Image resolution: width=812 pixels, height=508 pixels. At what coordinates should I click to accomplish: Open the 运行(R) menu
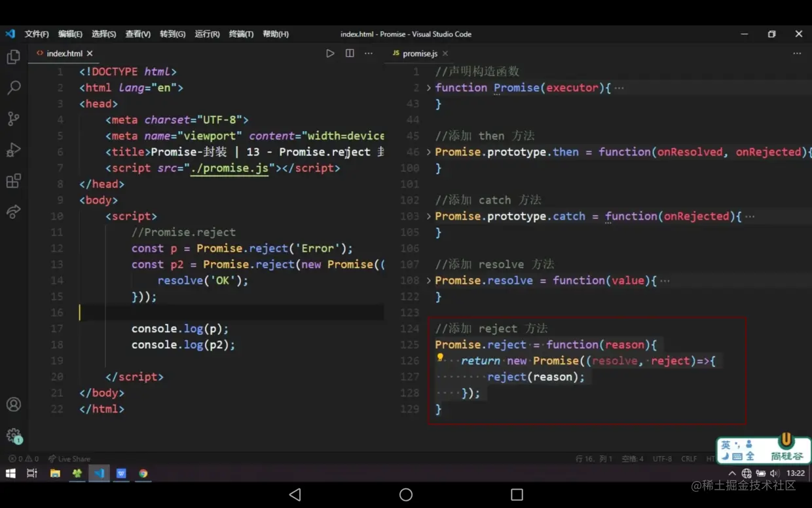207,34
